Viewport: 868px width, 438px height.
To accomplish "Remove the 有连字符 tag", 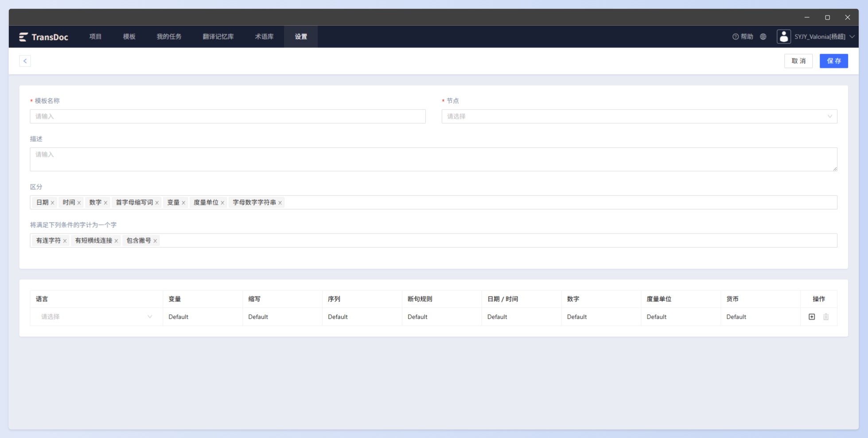I will (x=65, y=241).
